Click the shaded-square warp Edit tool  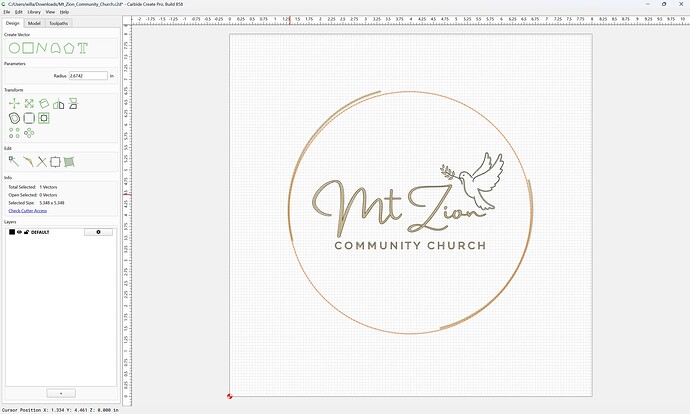point(69,161)
